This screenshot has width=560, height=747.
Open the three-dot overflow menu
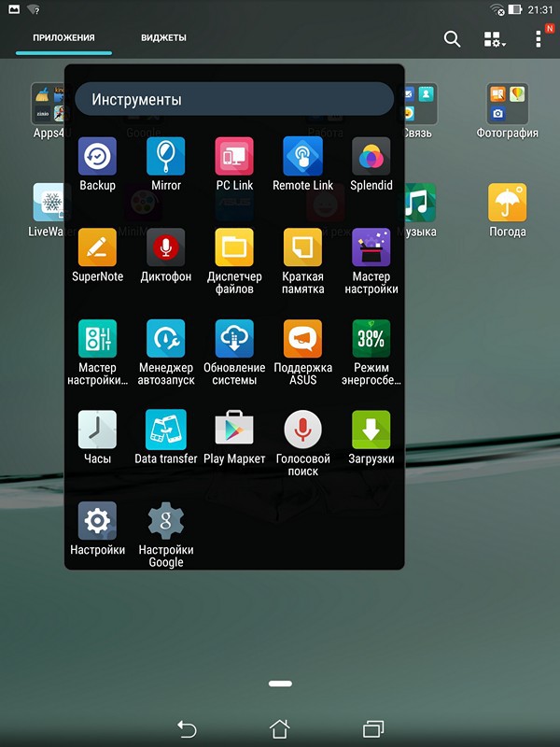[539, 39]
